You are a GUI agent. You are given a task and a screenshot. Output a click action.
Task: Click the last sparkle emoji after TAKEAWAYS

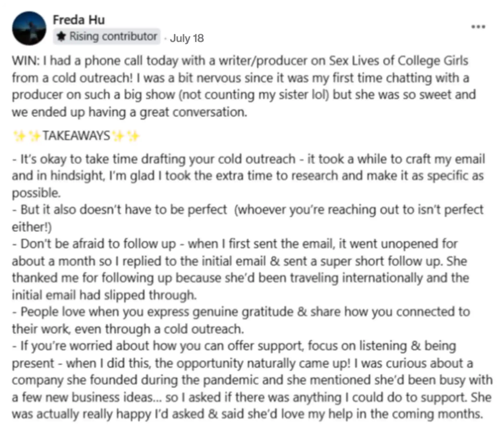point(133,136)
